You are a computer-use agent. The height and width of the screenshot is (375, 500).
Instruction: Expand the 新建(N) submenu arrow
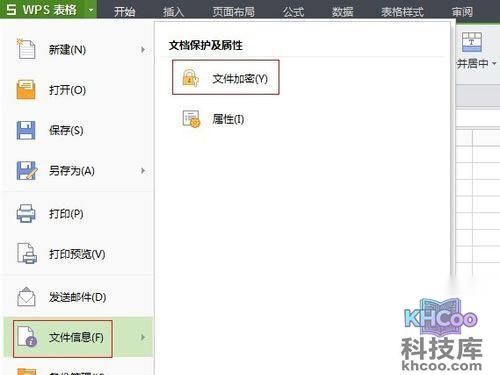pos(143,50)
